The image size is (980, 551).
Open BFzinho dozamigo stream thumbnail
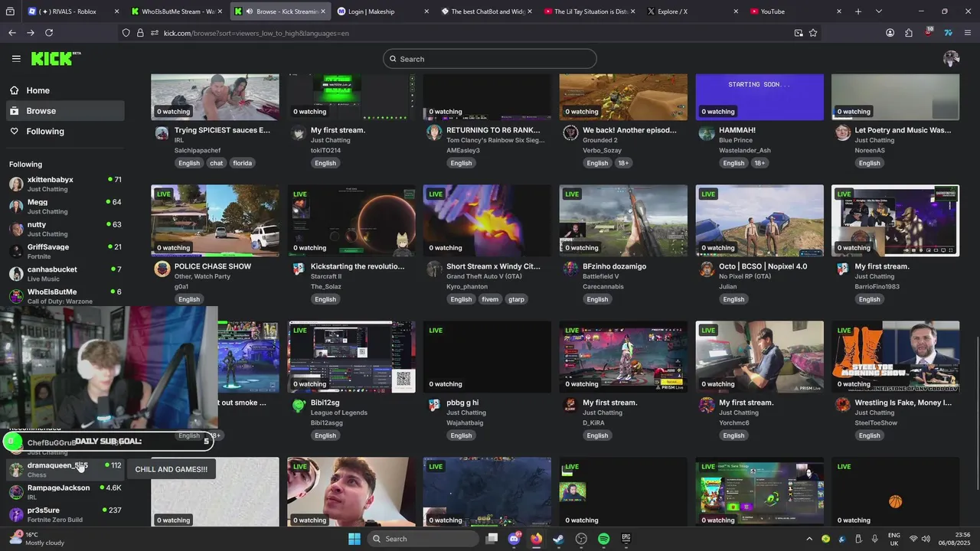pyautogui.click(x=623, y=220)
